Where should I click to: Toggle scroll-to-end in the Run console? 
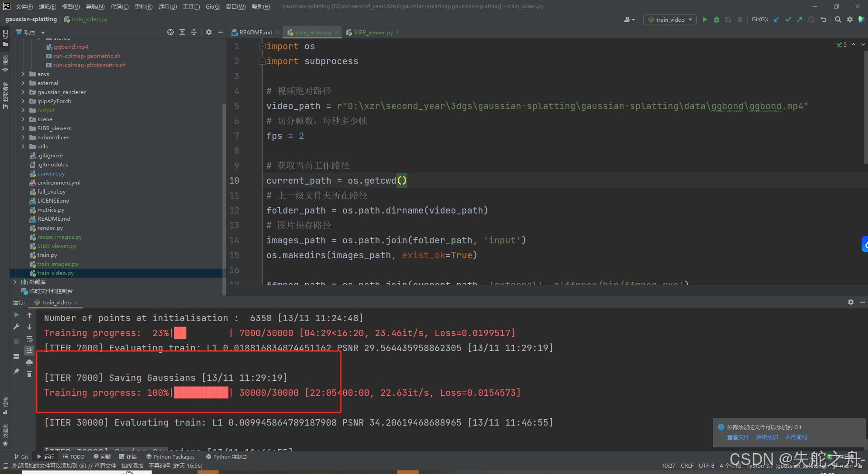coord(29,351)
